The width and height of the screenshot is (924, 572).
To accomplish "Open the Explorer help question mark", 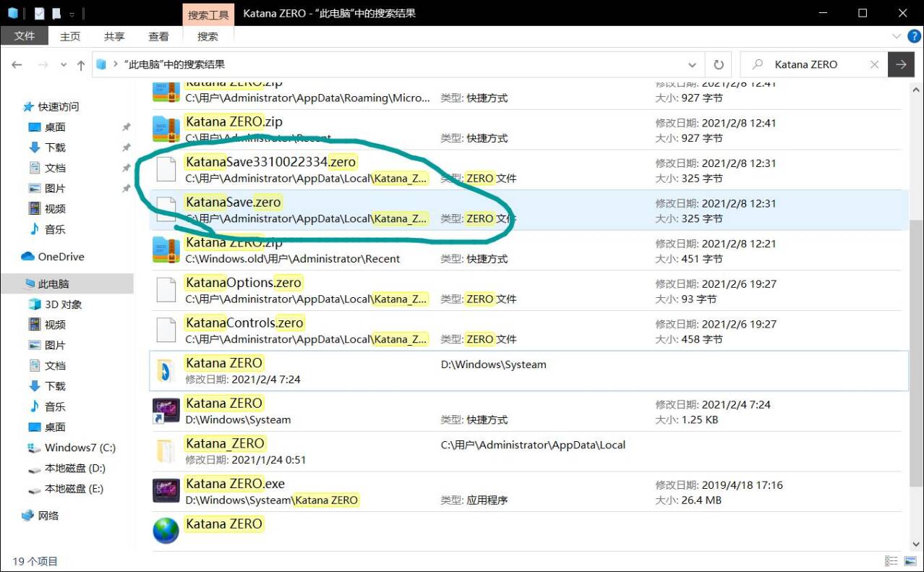I will point(915,36).
